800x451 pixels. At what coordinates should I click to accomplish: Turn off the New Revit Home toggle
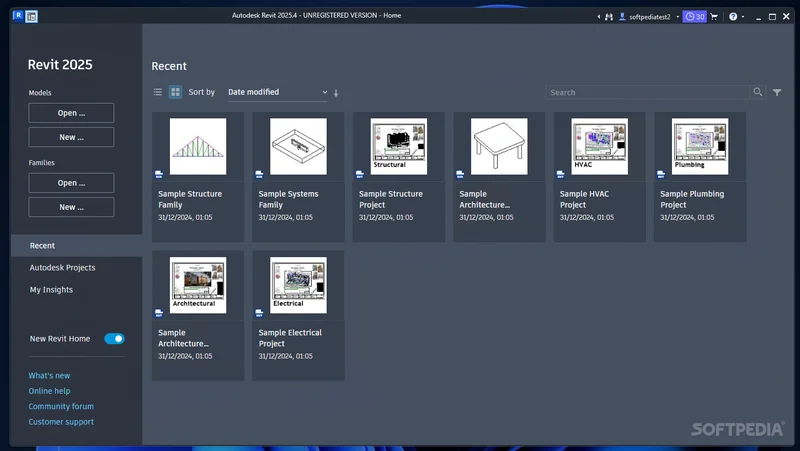tap(114, 339)
